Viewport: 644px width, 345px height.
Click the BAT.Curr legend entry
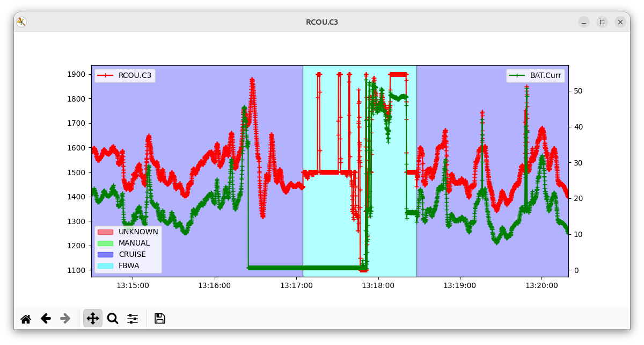pos(545,76)
